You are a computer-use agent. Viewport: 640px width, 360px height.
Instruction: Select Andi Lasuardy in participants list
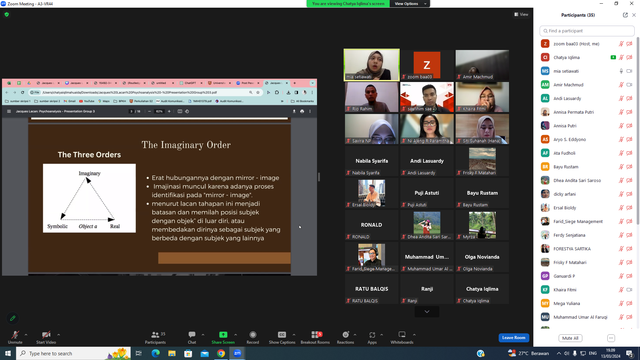click(x=587, y=98)
